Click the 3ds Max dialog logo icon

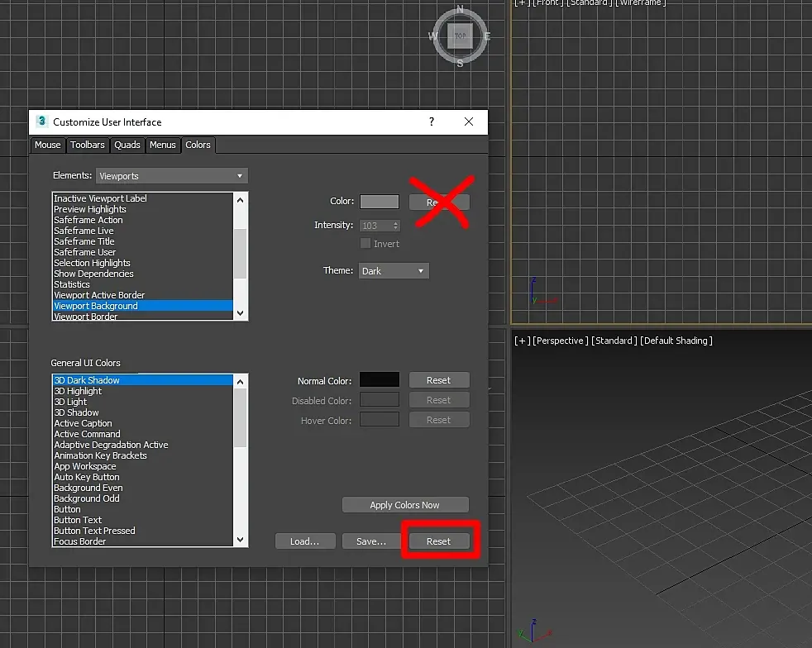42,121
